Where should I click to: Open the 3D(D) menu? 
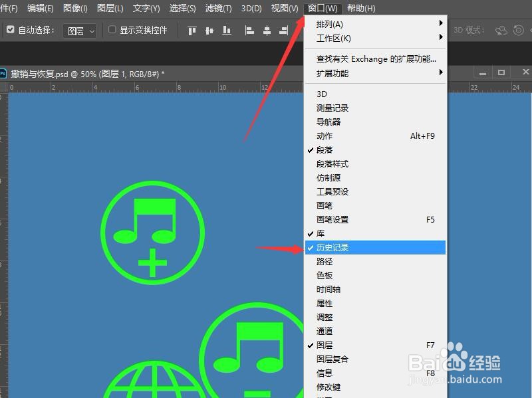pos(251,8)
